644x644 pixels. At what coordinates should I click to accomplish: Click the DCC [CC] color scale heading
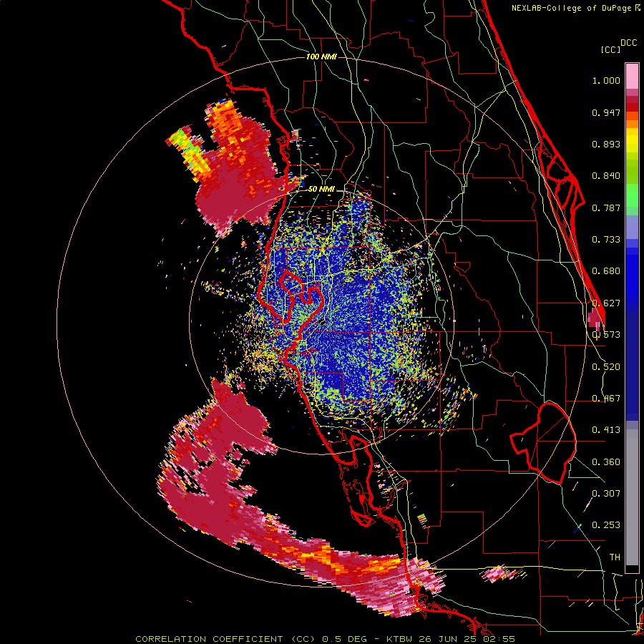[x=619, y=46]
